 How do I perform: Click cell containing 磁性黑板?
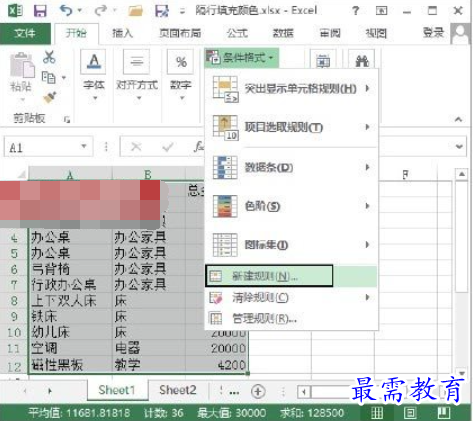coord(70,365)
